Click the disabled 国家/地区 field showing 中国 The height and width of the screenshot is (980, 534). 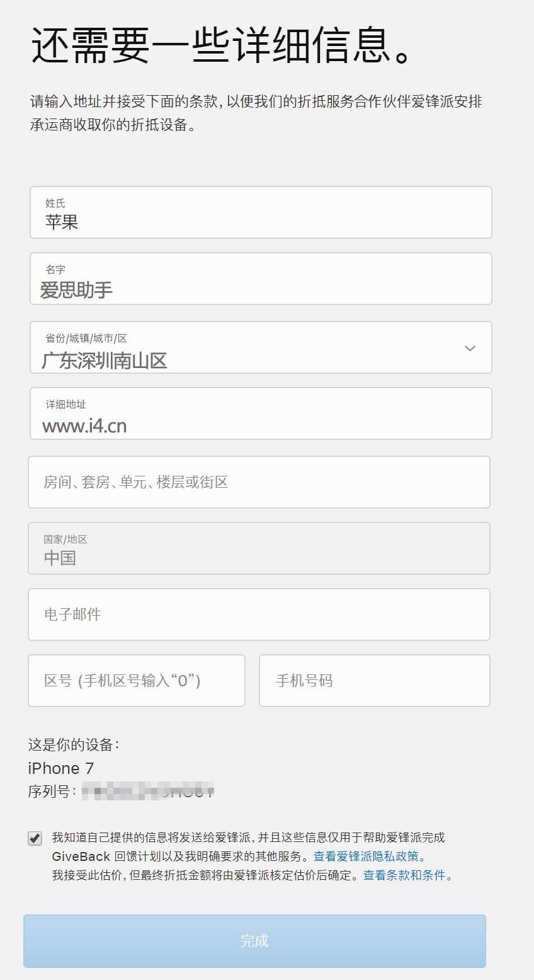point(259,548)
